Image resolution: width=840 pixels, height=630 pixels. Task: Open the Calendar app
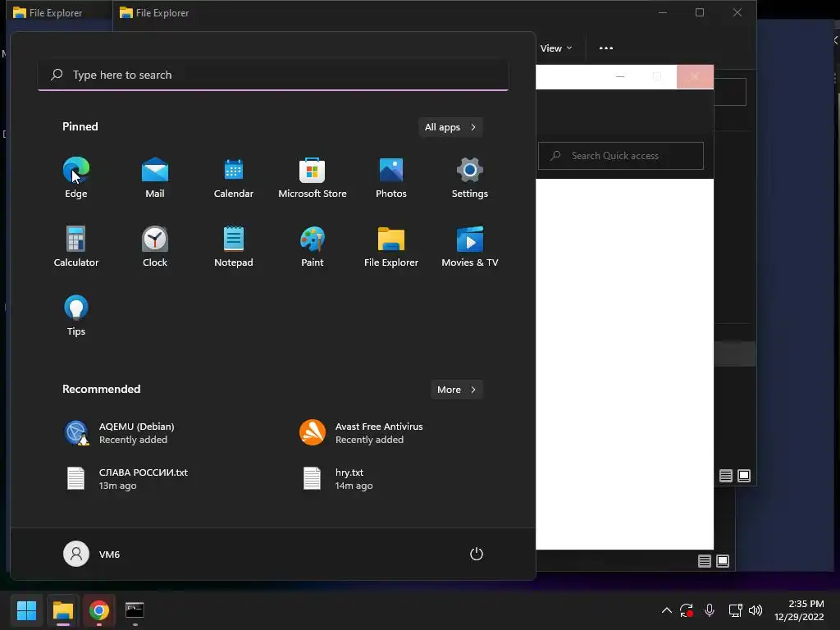[234, 178]
